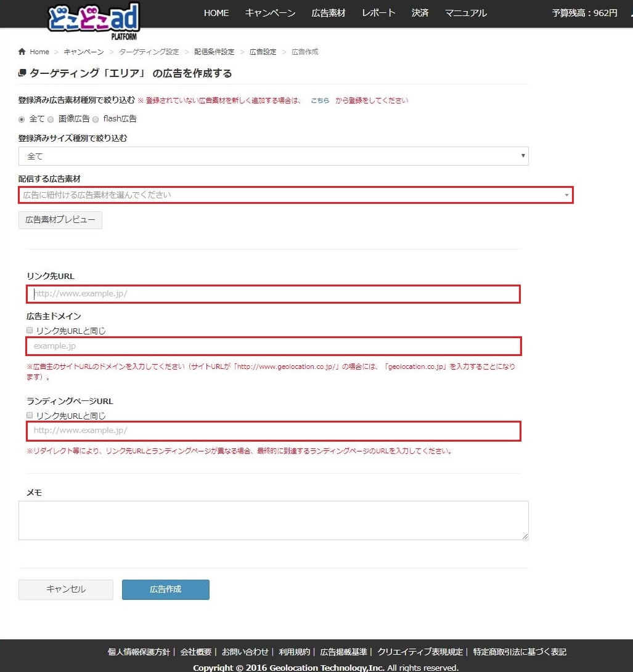Click the どこどこad PLATFORM logo
Image resolution: width=633 pixels, height=672 pixels.
[x=94, y=20]
